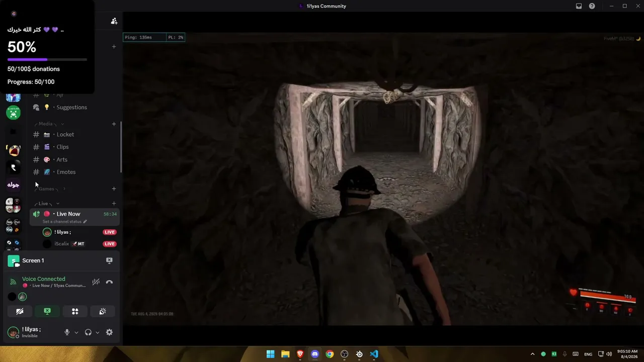This screenshot has width=644, height=362.
Task: Open the white R logo server
Action: click(13, 167)
